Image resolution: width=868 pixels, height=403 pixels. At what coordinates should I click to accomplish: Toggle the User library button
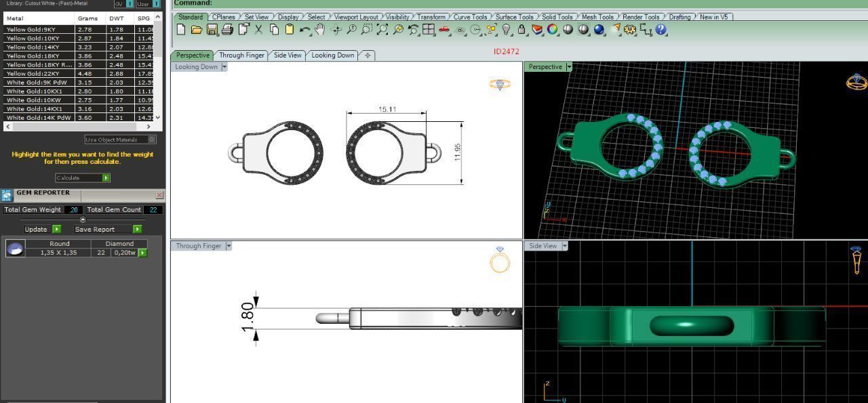[148, 3]
